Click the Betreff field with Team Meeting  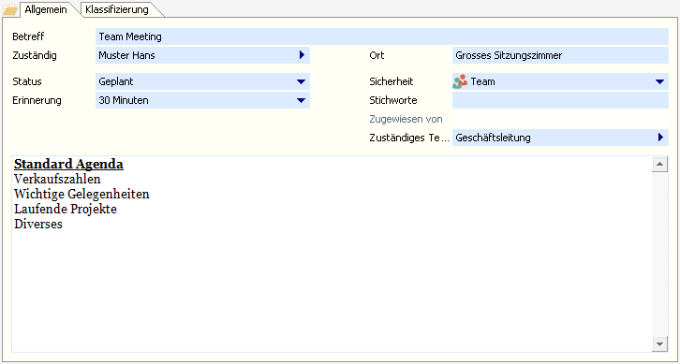tap(382, 36)
